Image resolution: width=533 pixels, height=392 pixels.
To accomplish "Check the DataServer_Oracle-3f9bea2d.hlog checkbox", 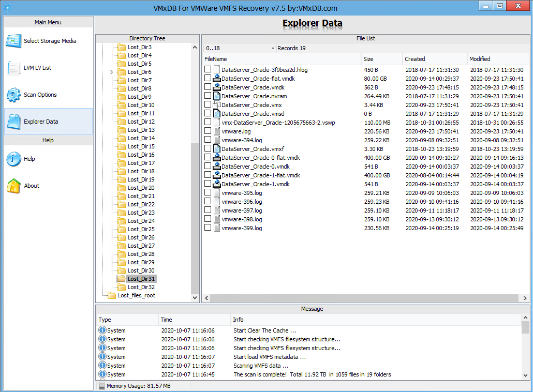I will (208, 69).
